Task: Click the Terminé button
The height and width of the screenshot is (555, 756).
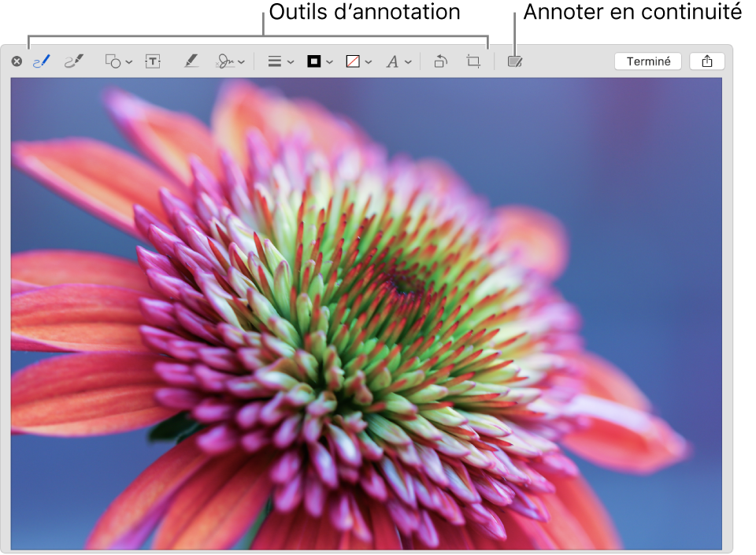Action: click(648, 61)
